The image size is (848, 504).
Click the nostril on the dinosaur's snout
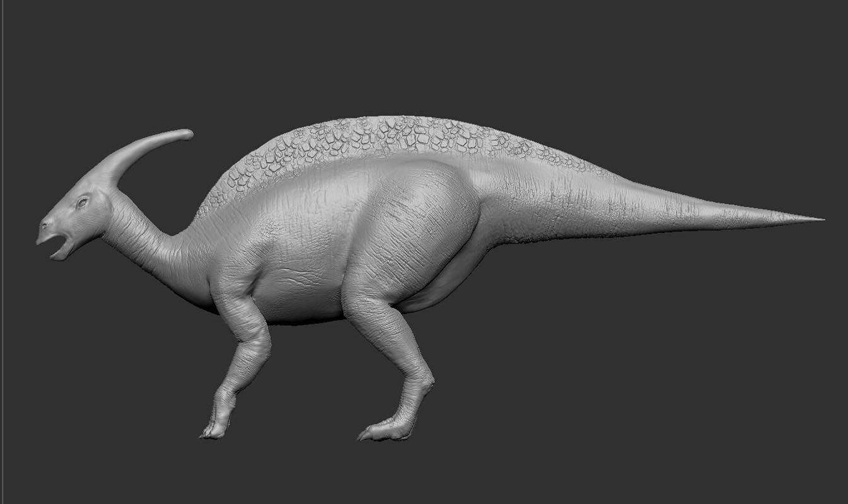pyautogui.click(x=44, y=224)
